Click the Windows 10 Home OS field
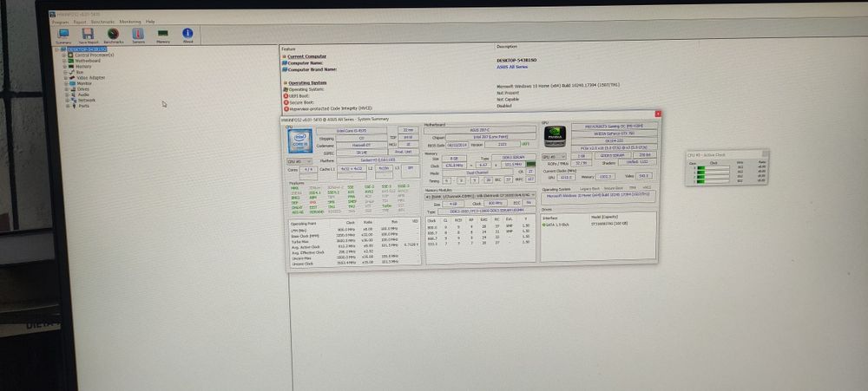 [598, 196]
